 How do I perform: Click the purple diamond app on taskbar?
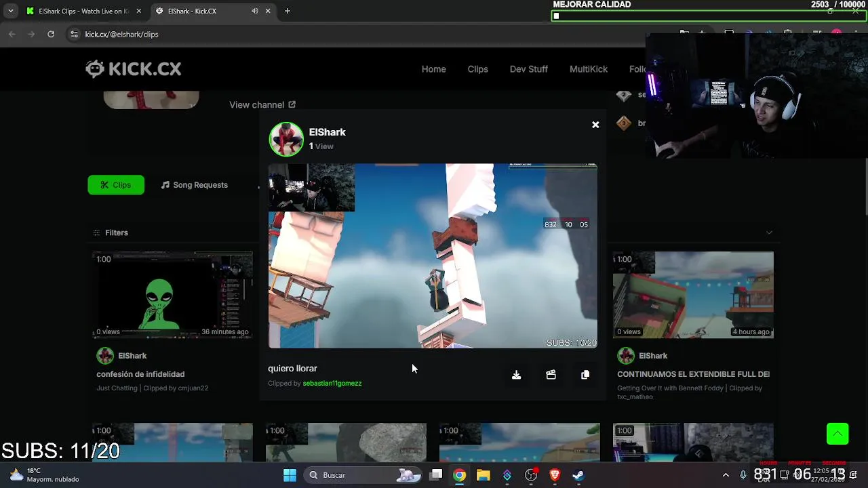click(x=507, y=475)
